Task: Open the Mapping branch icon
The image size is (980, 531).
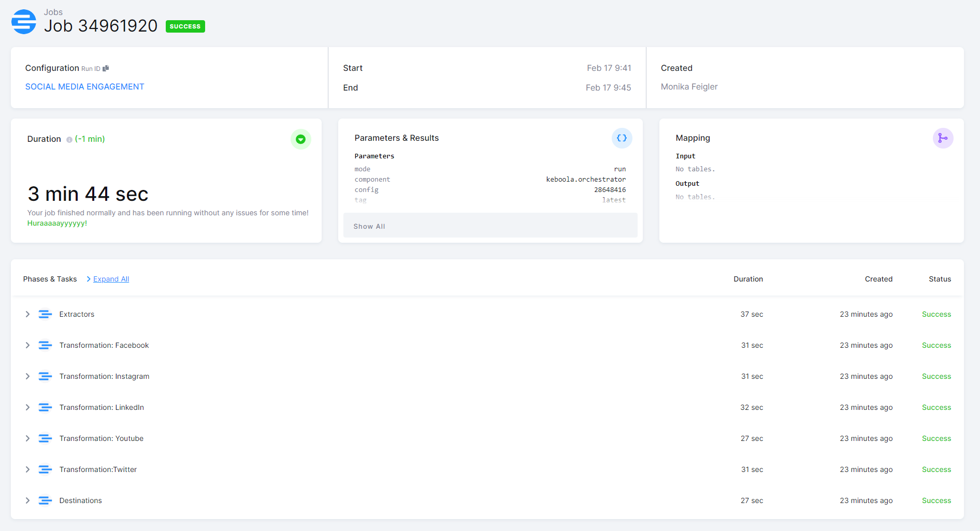Action: tap(943, 138)
